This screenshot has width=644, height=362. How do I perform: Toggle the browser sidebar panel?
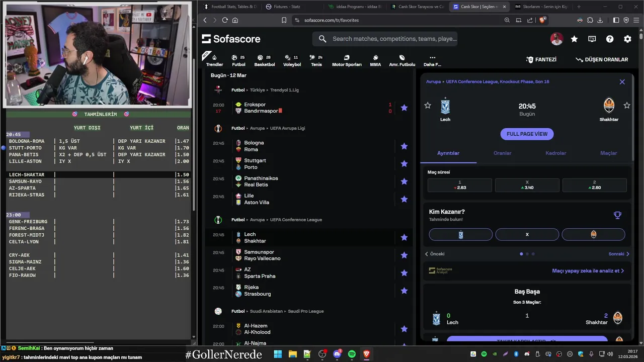point(616,20)
